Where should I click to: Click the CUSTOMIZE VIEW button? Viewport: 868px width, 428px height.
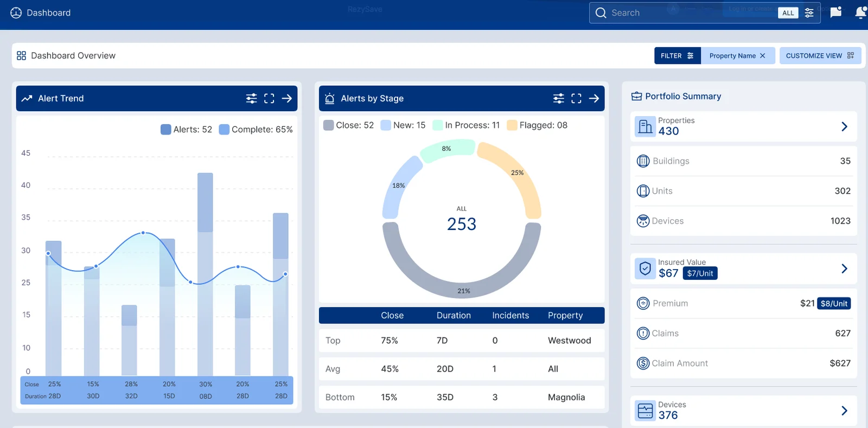[820, 56]
